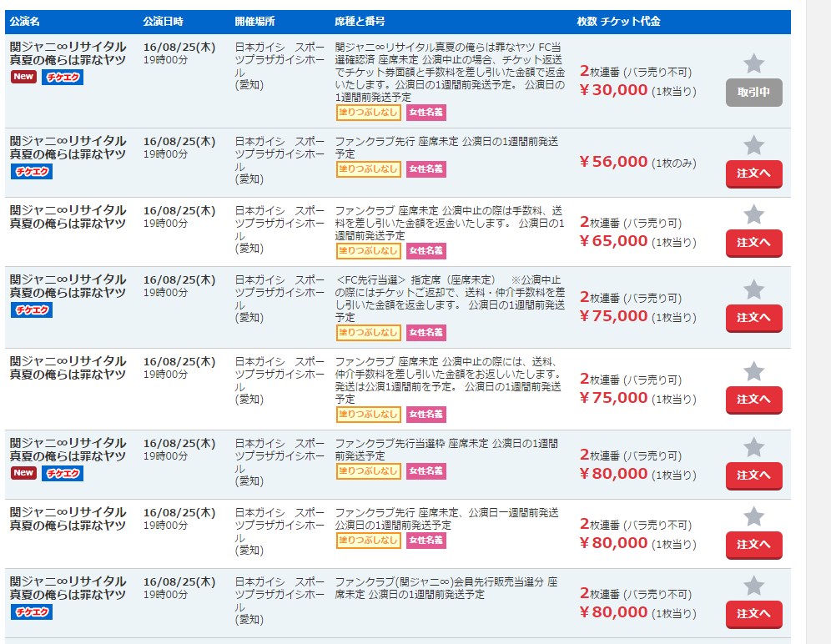Star the ¥75,000 listing mentioning 仲介手数料をお返し
831x644 pixels.
(753, 371)
